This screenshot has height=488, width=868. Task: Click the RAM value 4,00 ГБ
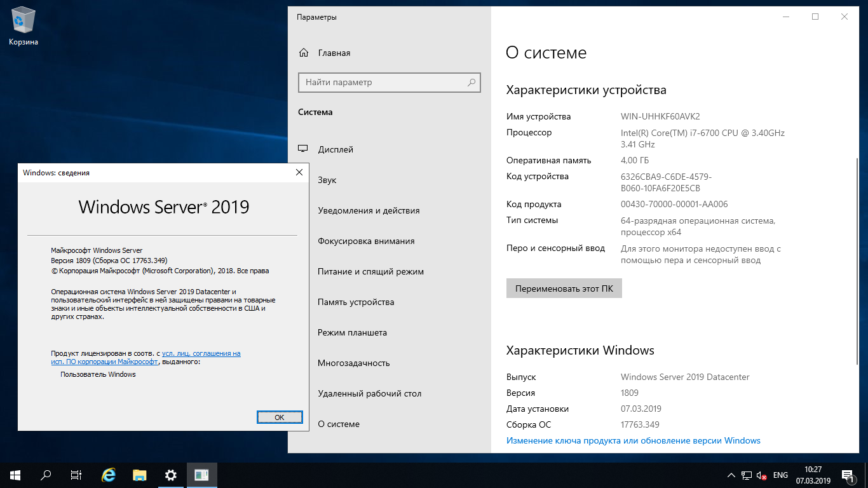tap(635, 160)
